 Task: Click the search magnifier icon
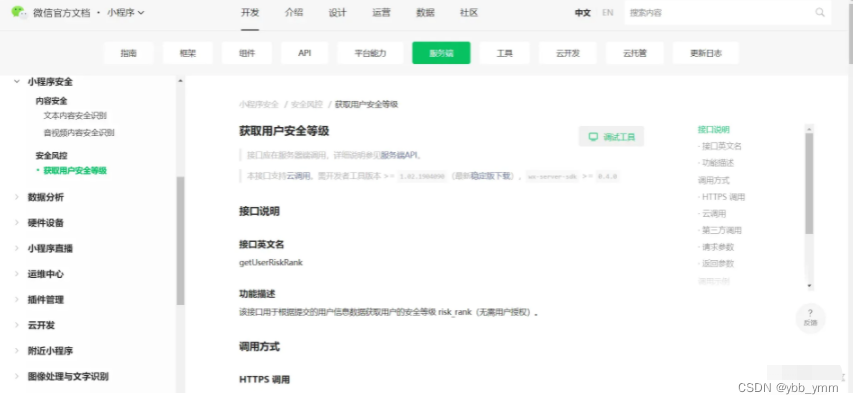click(x=820, y=13)
